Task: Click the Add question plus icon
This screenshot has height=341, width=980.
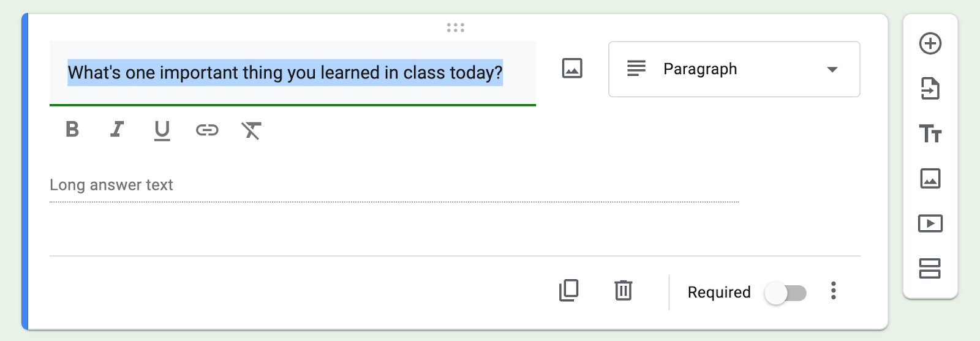Action: 930,43
